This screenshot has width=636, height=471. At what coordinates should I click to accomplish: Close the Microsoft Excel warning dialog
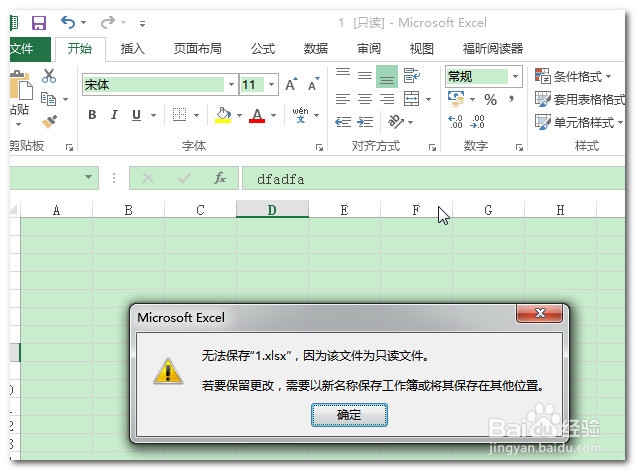pos(539,313)
